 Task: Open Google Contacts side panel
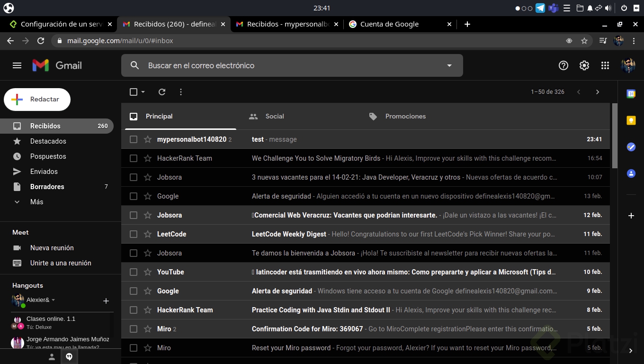click(x=631, y=173)
